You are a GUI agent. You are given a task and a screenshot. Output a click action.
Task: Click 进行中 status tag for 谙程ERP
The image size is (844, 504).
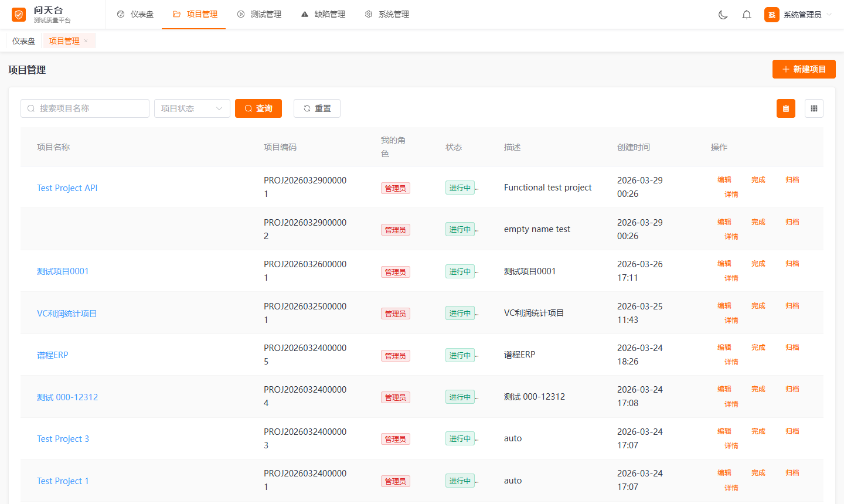(460, 356)
